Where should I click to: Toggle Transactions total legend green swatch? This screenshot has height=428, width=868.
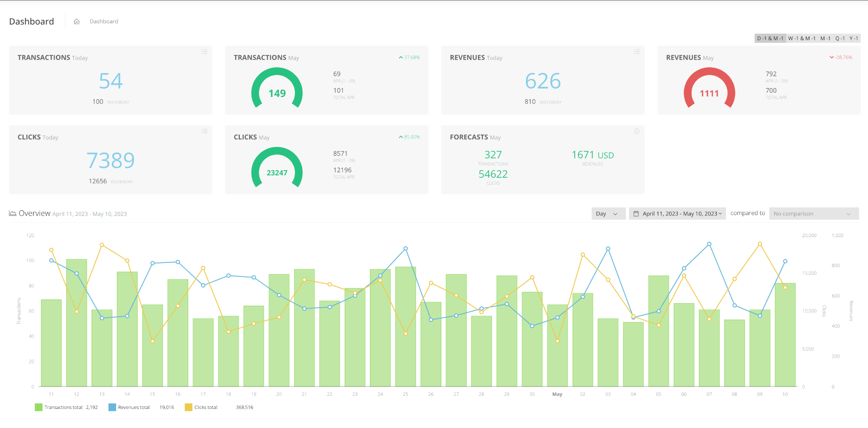point(39,407)
